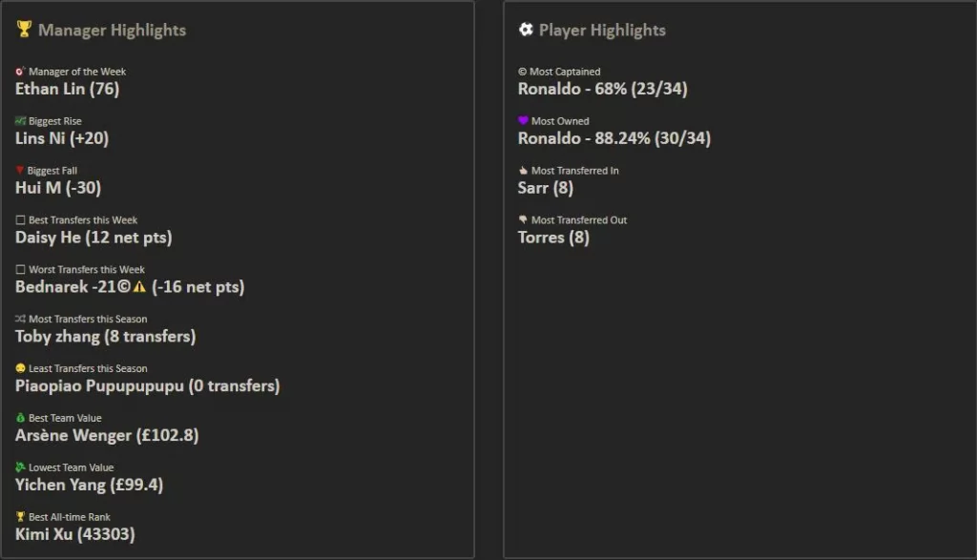Image resolution: width=977 pixels, height=560 pixels.
Task: Click the box icon before Worst Transfers this Week
Action: point(20,270)
